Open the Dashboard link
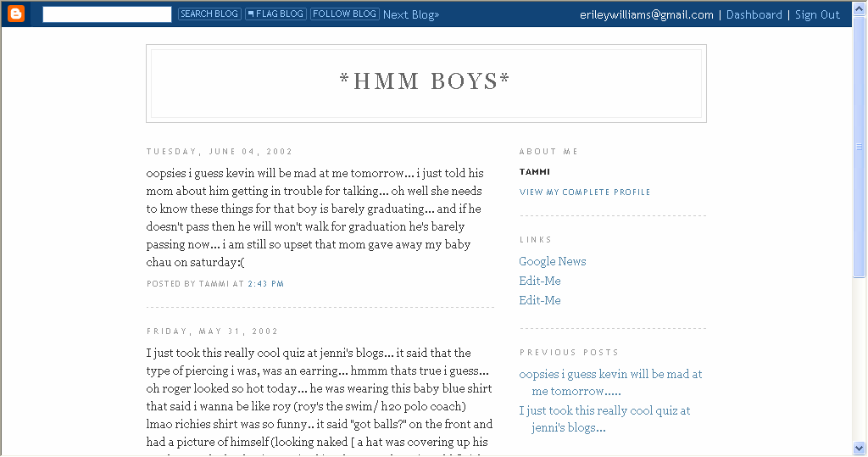868x457 pixels. (754, 14)
